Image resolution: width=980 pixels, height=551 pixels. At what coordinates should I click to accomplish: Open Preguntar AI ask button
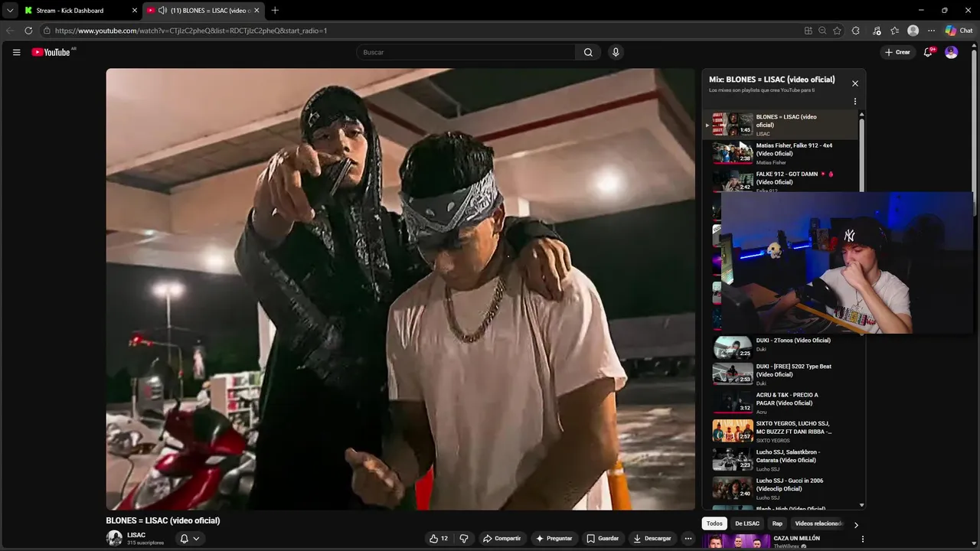click(x=554, y=538)
